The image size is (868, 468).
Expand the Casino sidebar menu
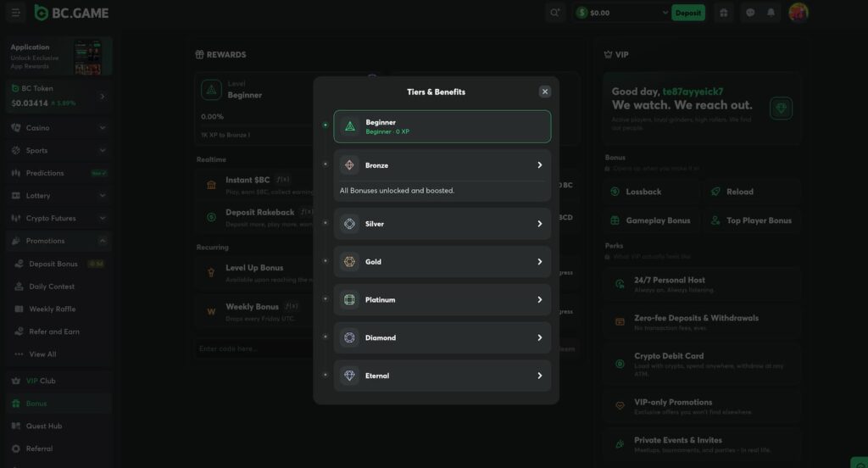[x=58, y=128]
